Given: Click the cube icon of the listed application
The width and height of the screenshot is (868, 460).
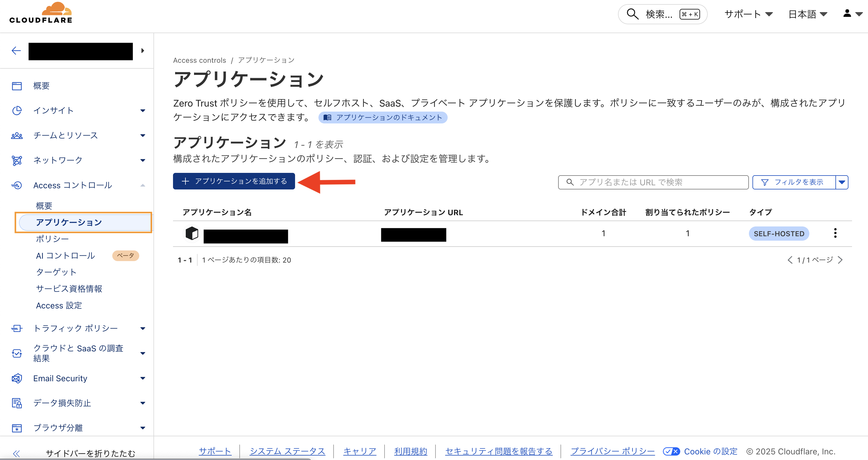Looking at the screenshot, I should tap(192, 233).
